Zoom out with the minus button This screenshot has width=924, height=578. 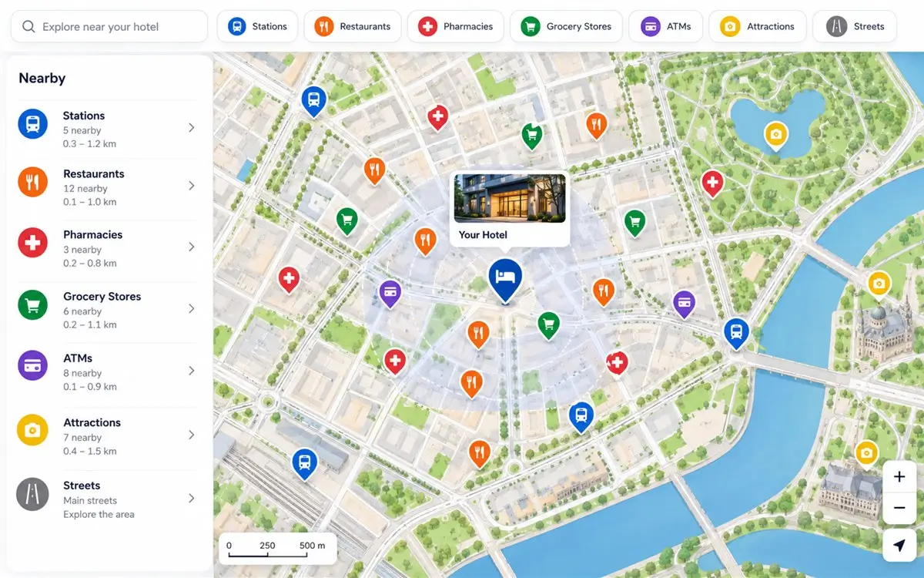click(899, 509)
